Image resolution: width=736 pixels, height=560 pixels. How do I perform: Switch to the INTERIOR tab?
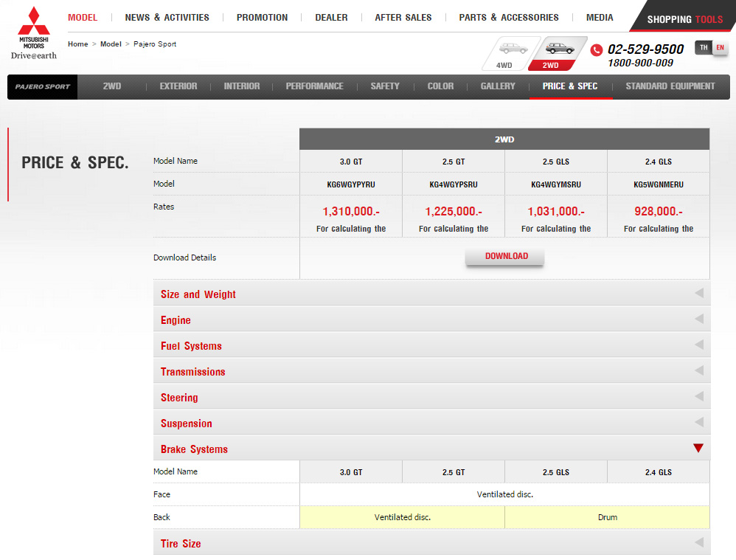click(242, 86)
